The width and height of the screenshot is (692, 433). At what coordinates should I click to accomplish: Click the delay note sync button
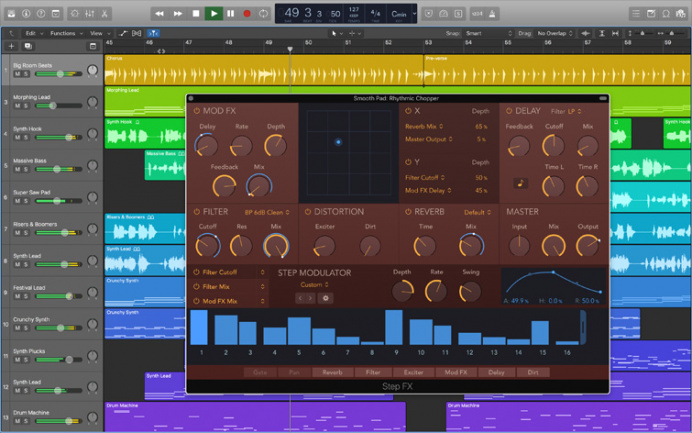[520, 183]
